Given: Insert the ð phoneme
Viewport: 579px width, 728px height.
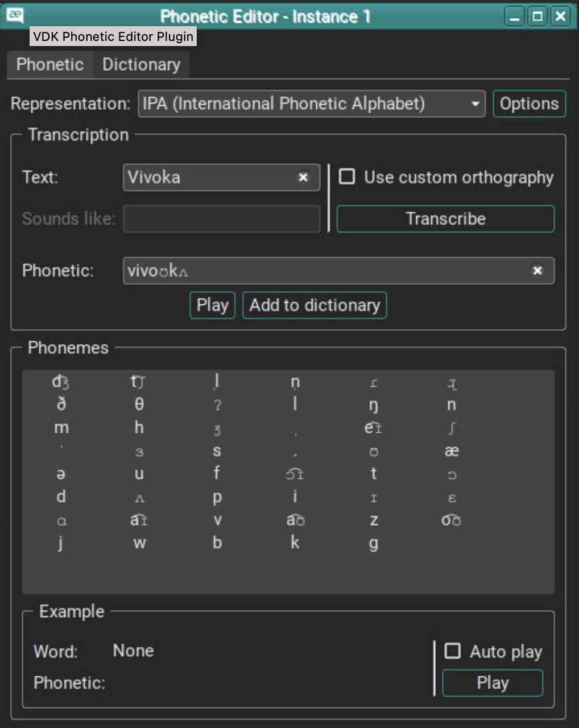Looking at the screenshot, I should (61, 404).
